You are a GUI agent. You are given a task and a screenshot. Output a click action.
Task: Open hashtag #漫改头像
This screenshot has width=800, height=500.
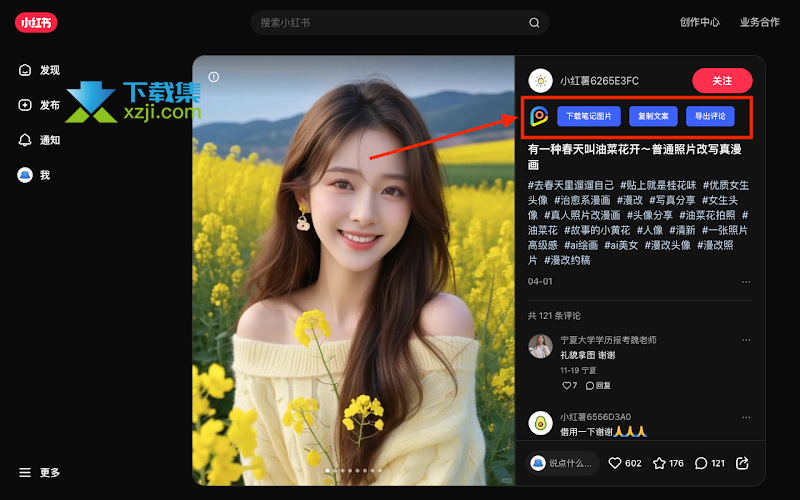click(x=667, y=245)
